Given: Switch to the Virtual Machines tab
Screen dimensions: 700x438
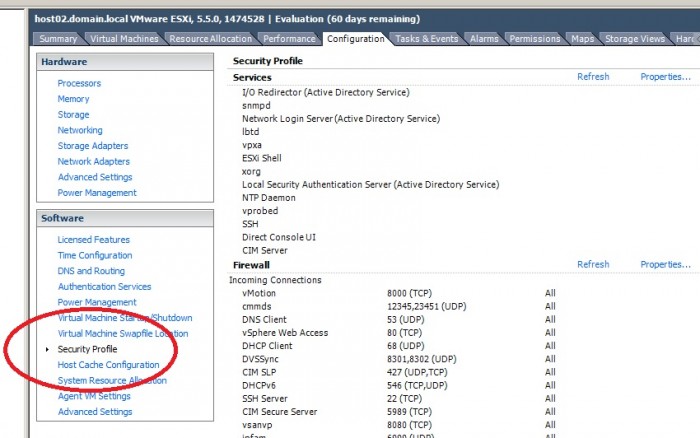Looking at the screenshot, I should tap(124, 39).
